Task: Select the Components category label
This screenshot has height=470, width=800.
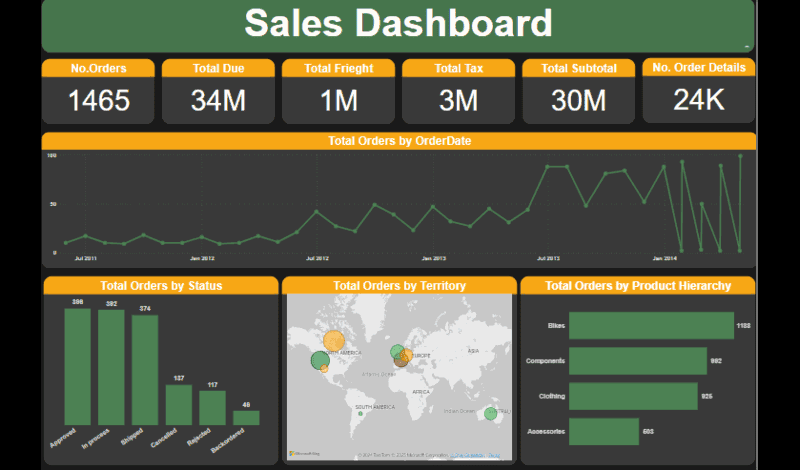Action: click(x=545, y=361)
